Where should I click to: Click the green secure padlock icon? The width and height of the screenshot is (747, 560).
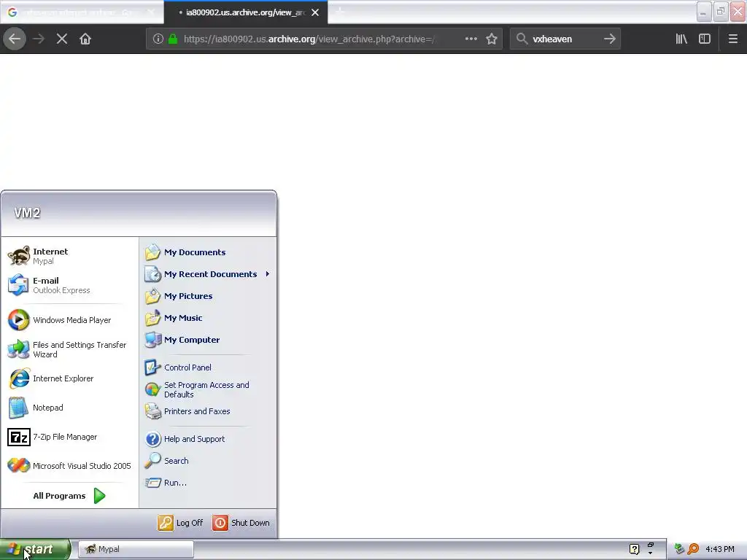tap(173, 39)
